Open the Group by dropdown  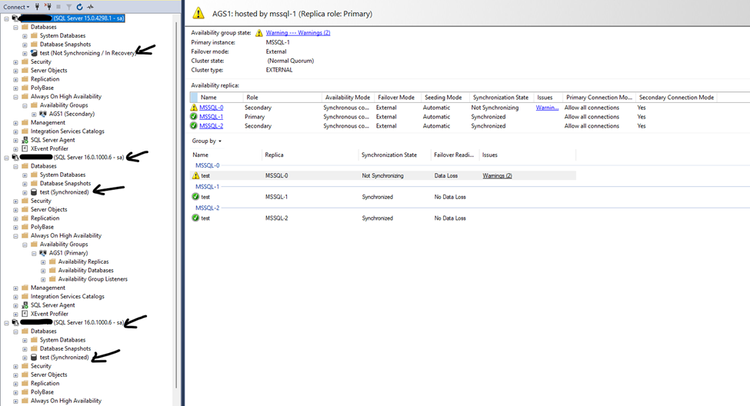[207, 141]
